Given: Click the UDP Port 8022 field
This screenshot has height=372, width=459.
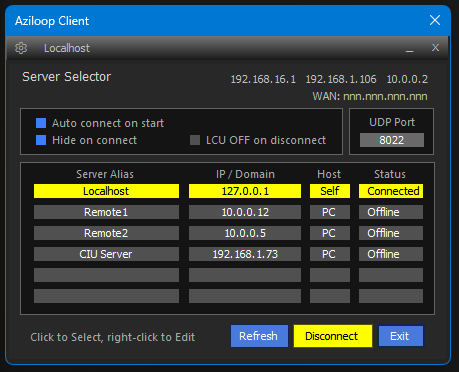Looking at the screenshot, I should [x=392, y=140].
